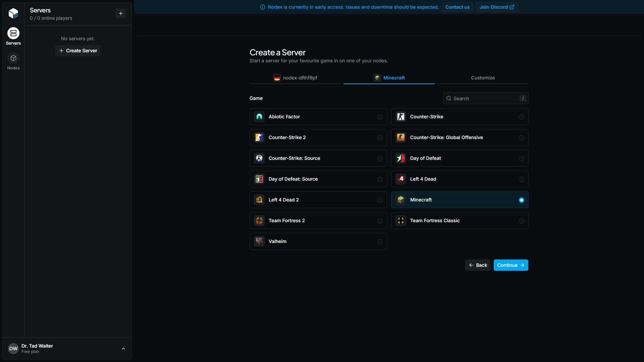Click the Valheim game icon
Viewport: 644px width, 362px height.
(x=259, y=241)
